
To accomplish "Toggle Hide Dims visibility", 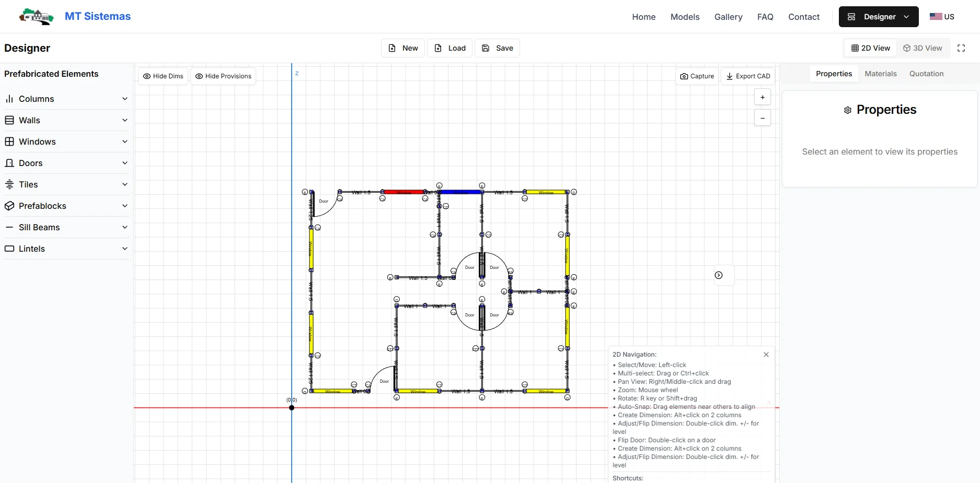I will [x=163, y=76].
